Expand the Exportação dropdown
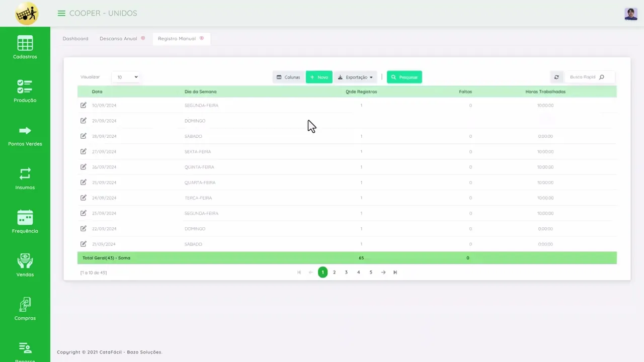This screenshot has width=644, height=362. pyautogui.click(x=355, y=77)
